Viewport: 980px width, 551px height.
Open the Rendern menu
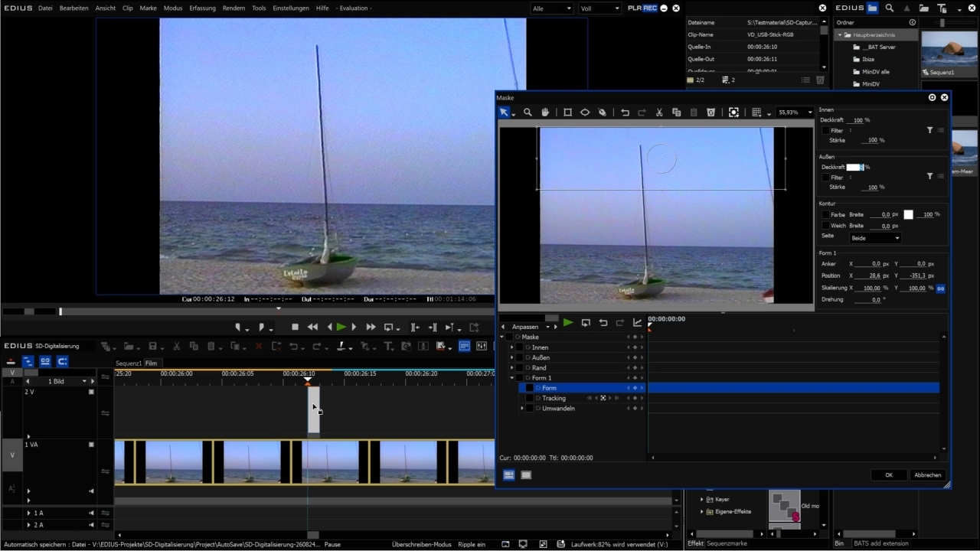pyautogui.click(x=234, y=8)
